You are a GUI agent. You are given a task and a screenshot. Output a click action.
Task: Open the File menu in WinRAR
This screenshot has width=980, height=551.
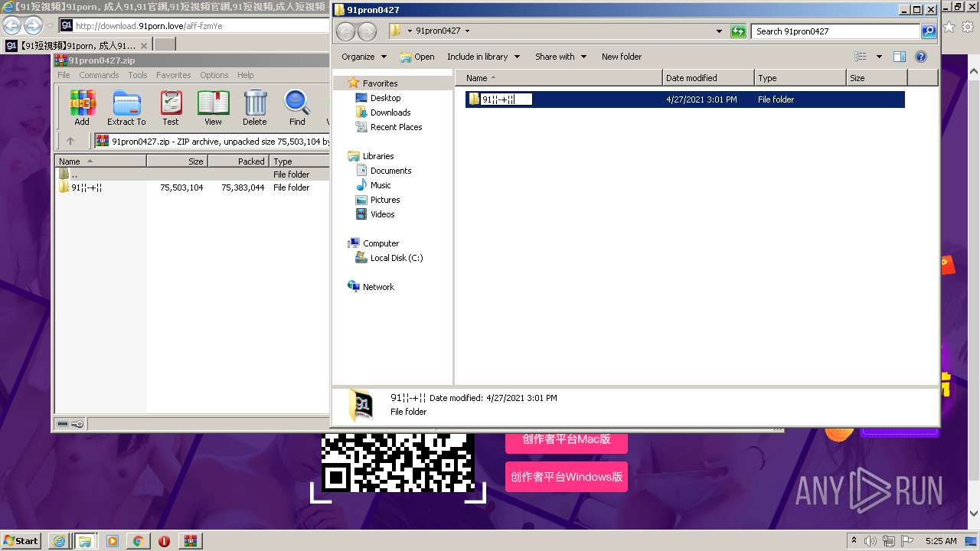click(64, 75)
